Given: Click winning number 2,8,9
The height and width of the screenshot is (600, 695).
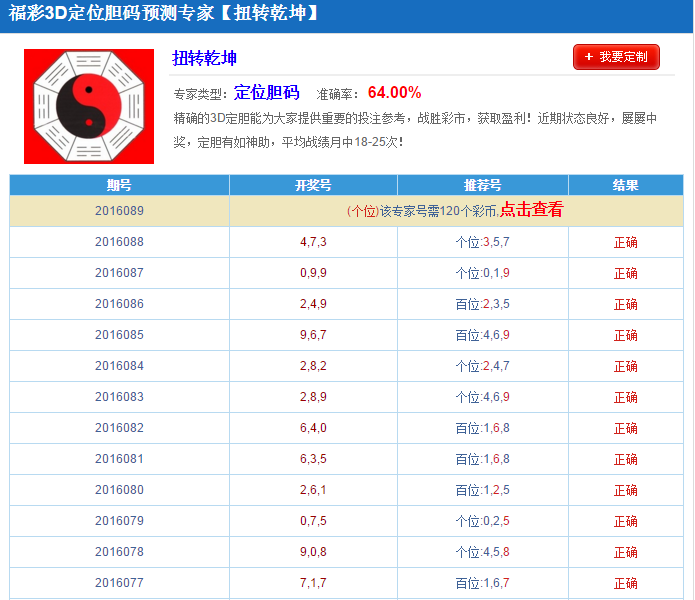Looking at the screenshot, I should tap(313, 397).
